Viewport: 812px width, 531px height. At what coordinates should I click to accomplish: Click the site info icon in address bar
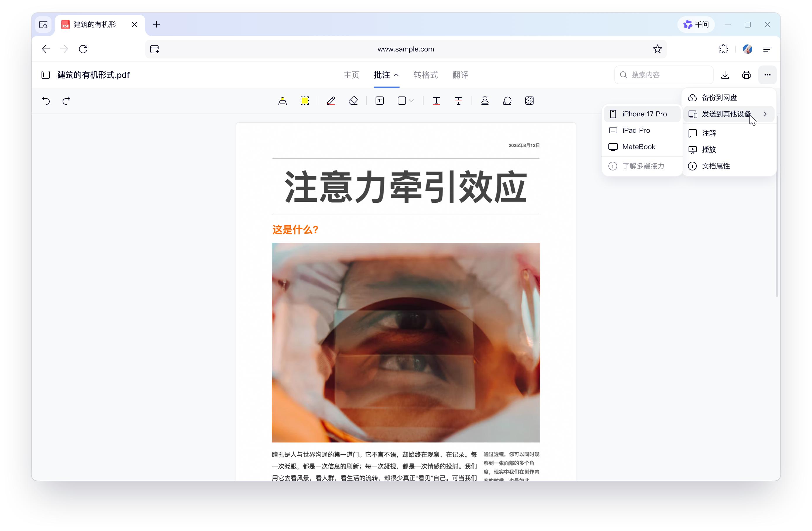click(155, 49)
